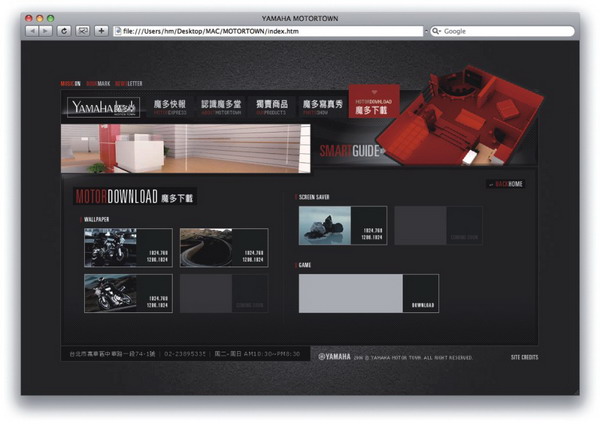Toggle the MUSIC ON switch
The image size is (600, 424).
pos(70,83)
